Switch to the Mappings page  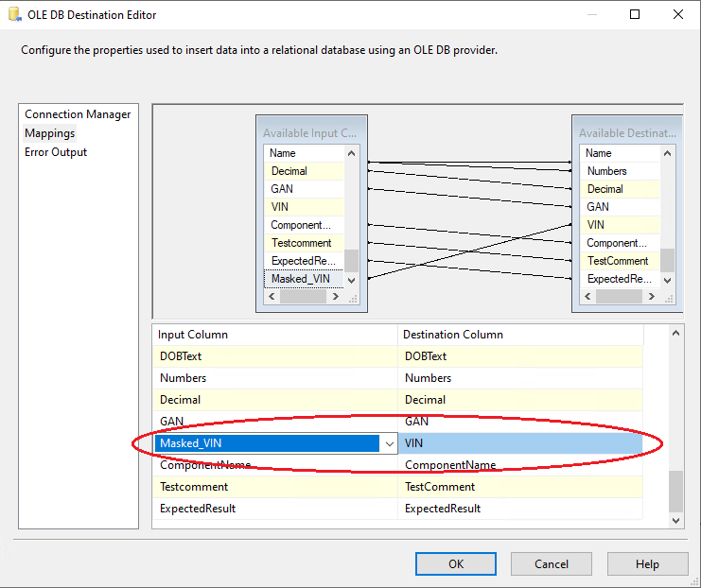pyautogui.click(x=50, y=133)
